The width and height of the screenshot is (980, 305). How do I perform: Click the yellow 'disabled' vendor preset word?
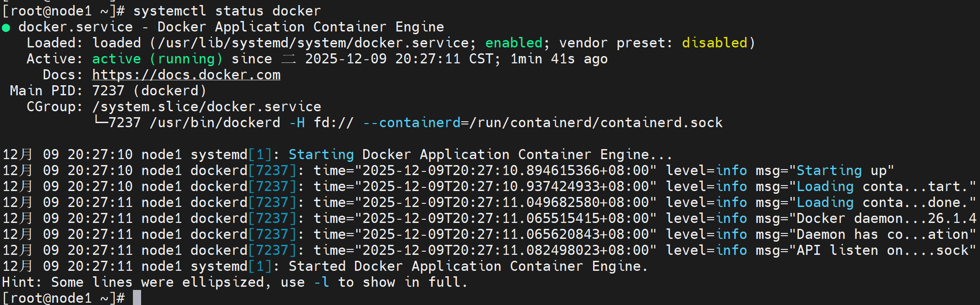pos(715,43)
